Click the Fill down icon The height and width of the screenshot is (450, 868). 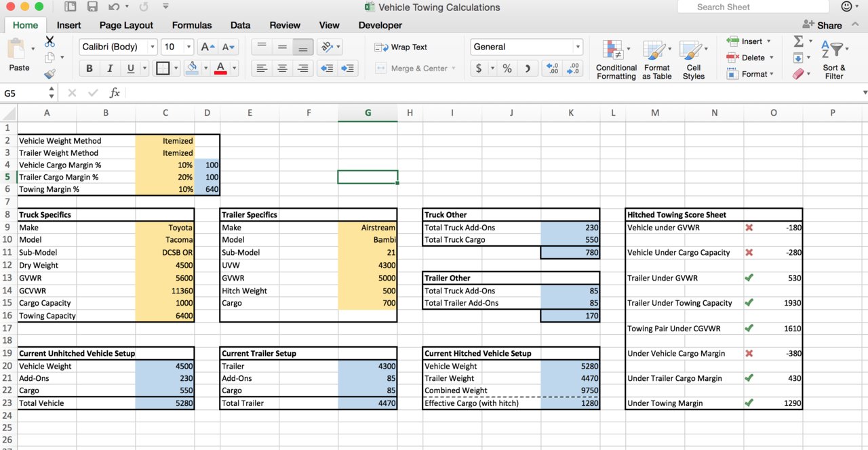click(799, 58)
